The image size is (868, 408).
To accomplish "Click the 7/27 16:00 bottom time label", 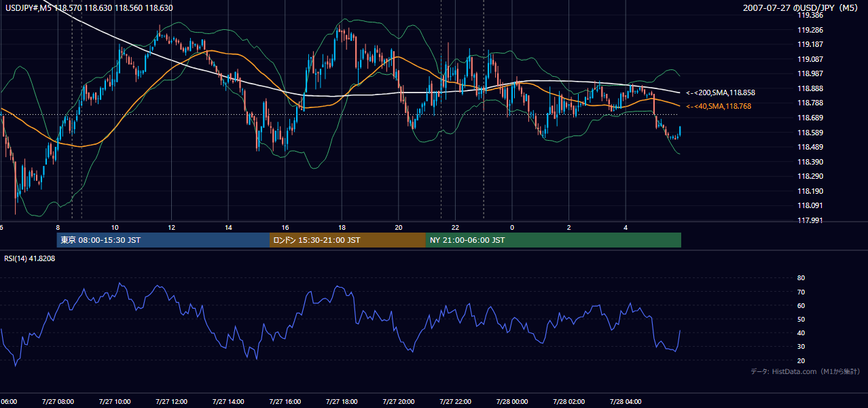I will pyautogui.click(x=285, y=402).
